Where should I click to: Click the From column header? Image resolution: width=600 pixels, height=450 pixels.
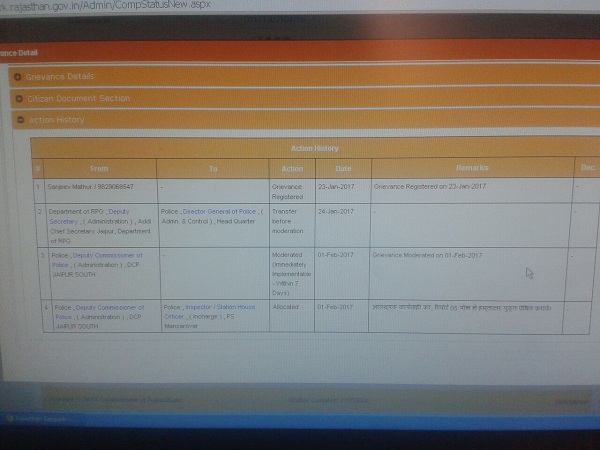point(99,169)
